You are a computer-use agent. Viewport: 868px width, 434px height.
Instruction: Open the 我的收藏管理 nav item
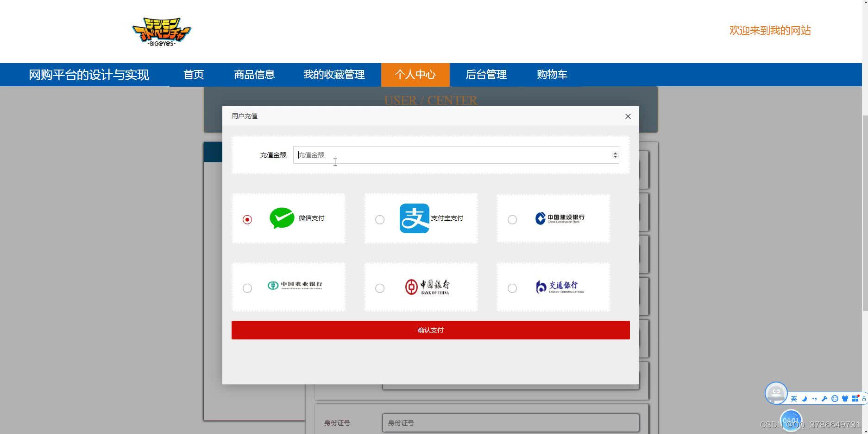tap(334, 75)
